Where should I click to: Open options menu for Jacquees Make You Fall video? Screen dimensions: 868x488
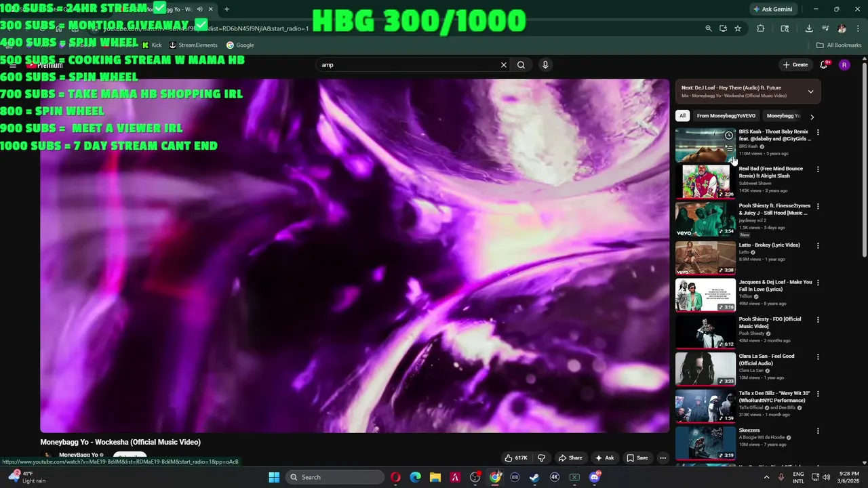[x=818, y=283]
